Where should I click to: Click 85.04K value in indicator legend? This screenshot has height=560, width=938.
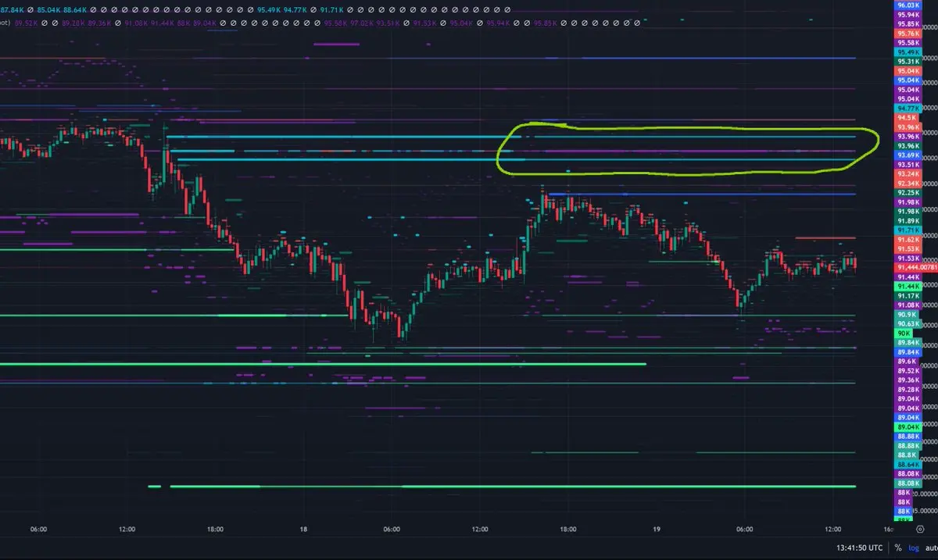point(48,10)
